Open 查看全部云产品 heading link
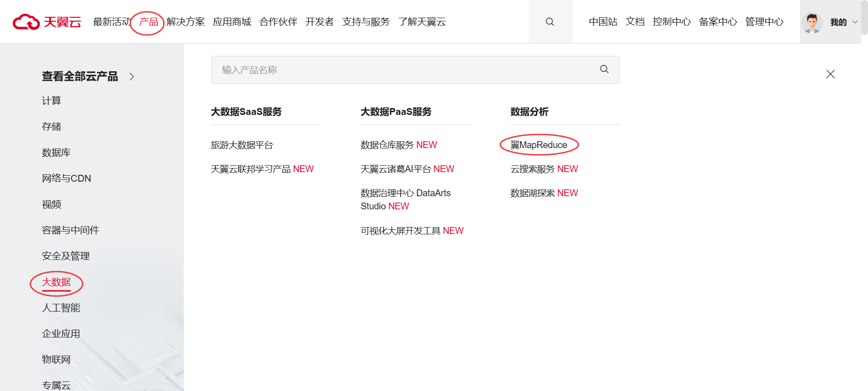Screen dimensions: 868x391 pyautogui.click(x=80, y=76)
